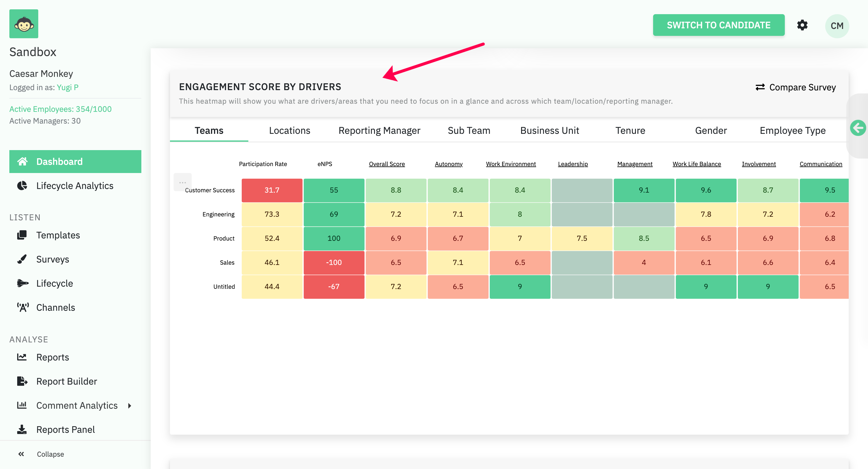
Task: Open the three-dots heatmap options menu
Action: (x=182, y=182)
